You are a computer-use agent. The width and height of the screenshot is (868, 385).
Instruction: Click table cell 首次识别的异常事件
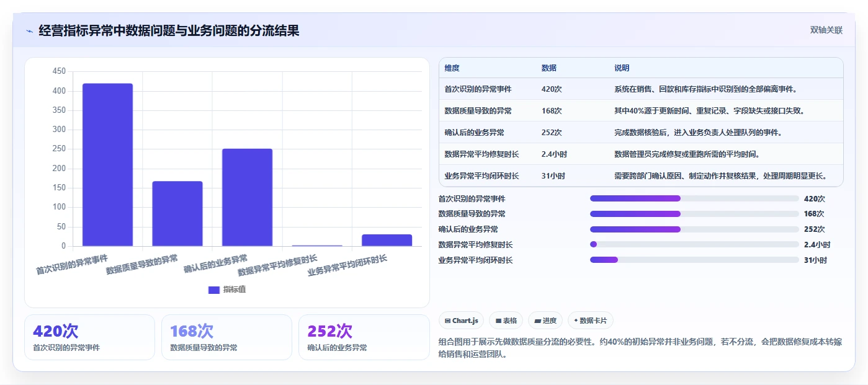pos(478,89)
